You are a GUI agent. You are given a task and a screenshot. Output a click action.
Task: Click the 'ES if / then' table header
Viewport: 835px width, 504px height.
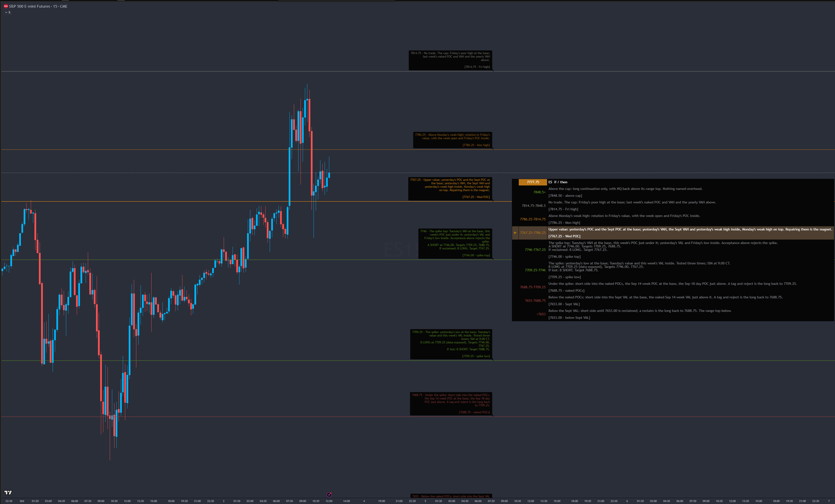[558, 182]
